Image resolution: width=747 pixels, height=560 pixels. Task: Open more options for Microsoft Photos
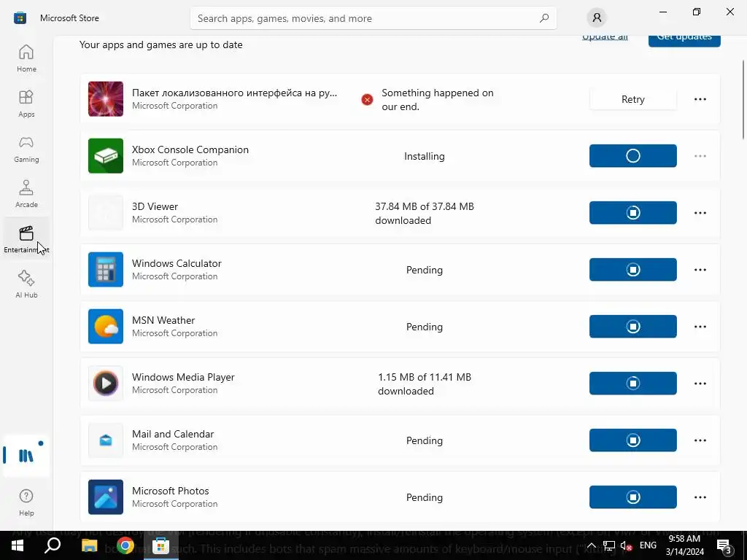point(700,497)
